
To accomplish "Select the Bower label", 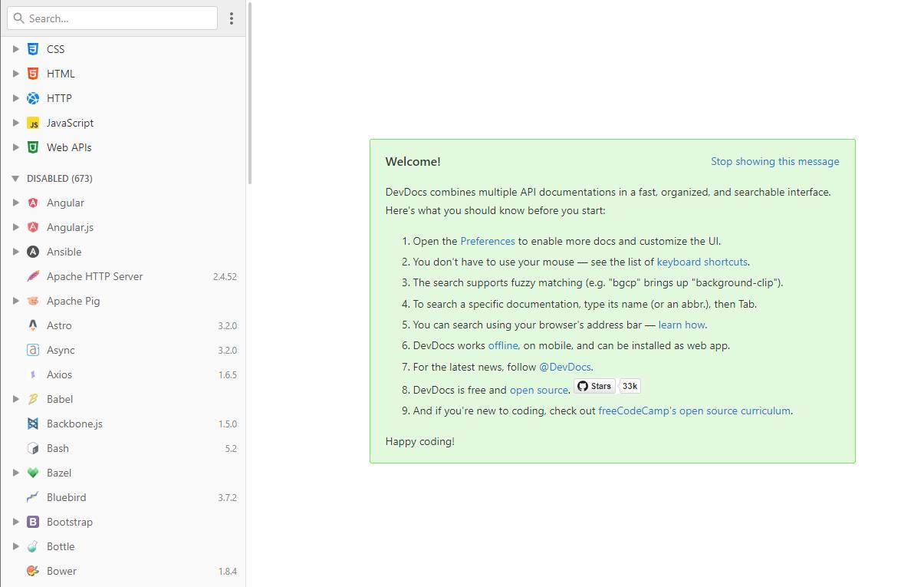I will [61, 571].
